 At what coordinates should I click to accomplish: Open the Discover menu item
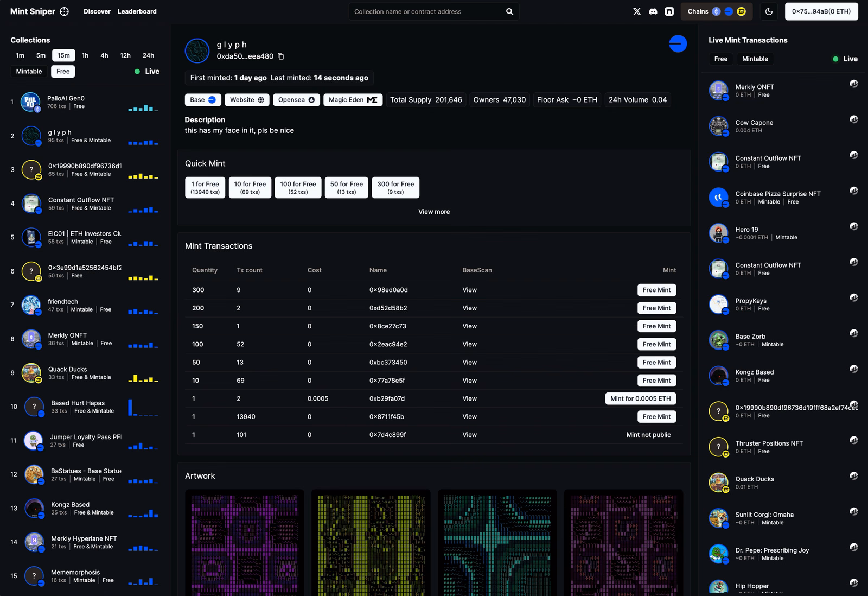[97, 11]
